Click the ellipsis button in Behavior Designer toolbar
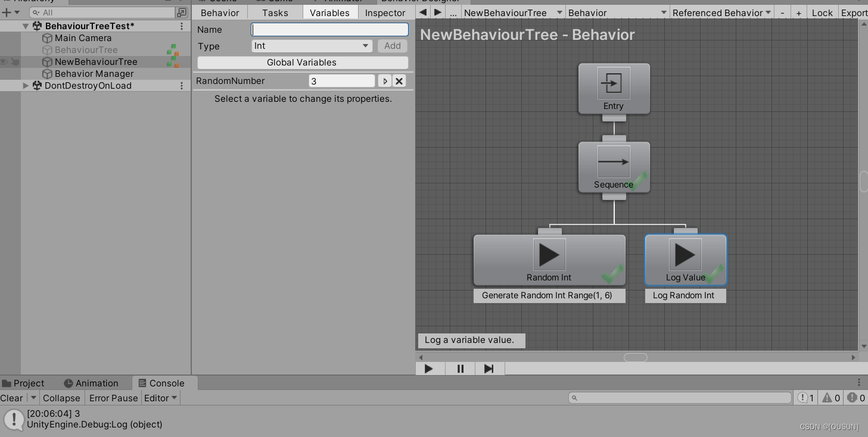This screenshot has width=868, height=437. coord(453,13)
